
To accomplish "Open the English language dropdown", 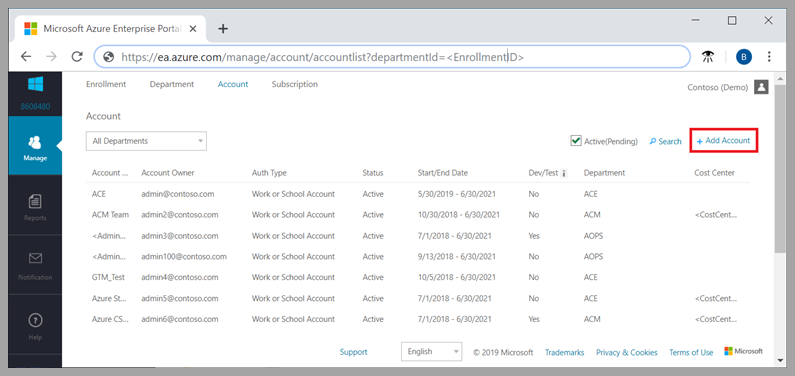I will [431, 351].
